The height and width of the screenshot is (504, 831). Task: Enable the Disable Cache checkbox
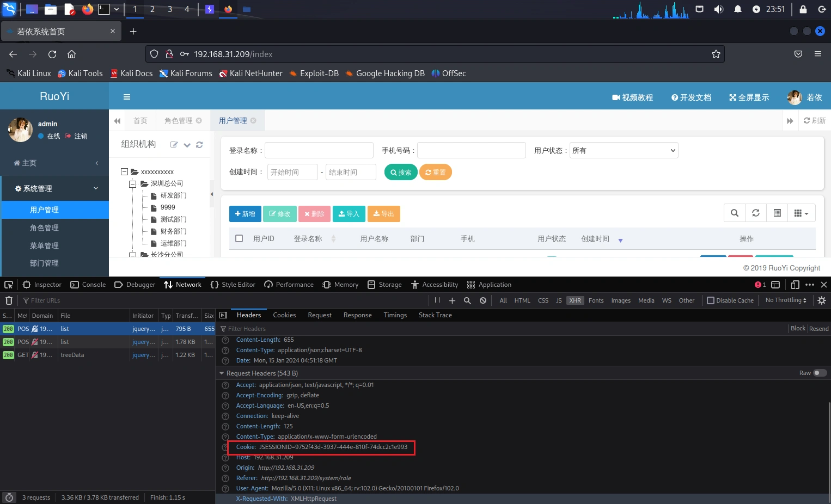[x=711, y=300]
